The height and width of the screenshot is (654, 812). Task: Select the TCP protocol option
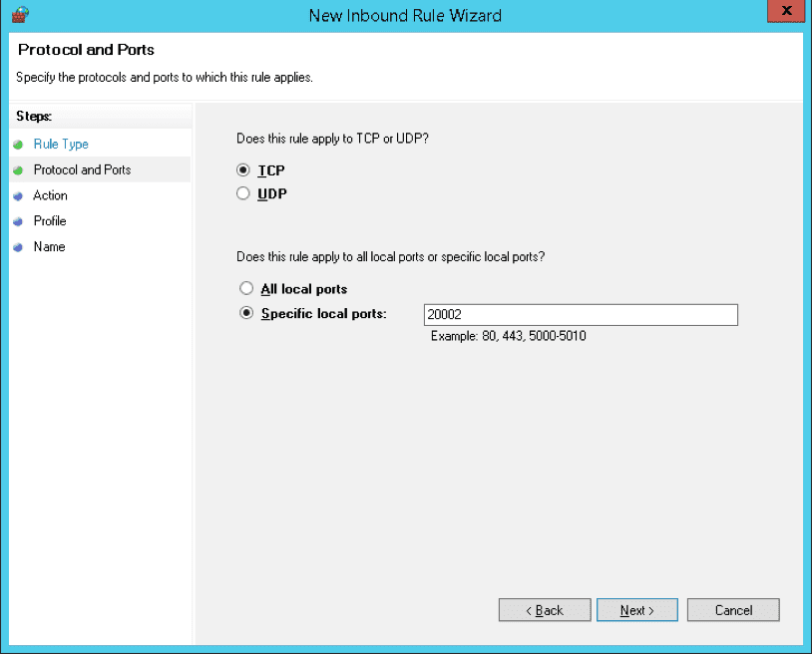pyautogui.click(x=242, y=169)
